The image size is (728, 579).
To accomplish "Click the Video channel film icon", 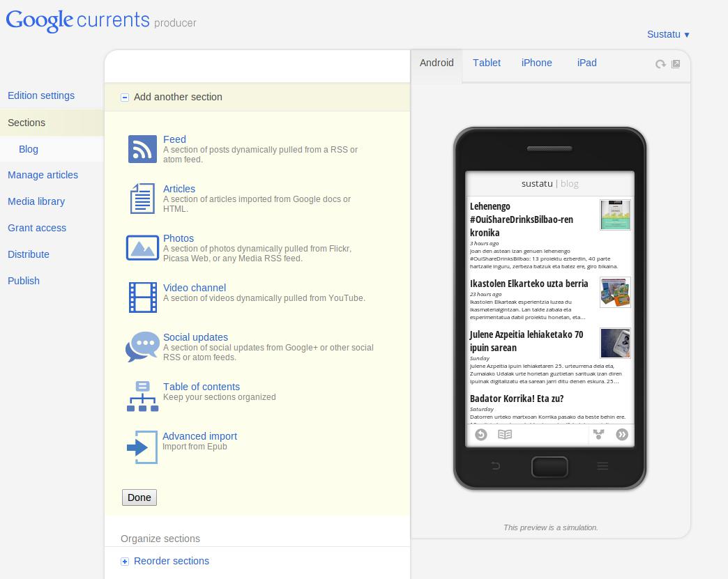I will pos(142,298).
